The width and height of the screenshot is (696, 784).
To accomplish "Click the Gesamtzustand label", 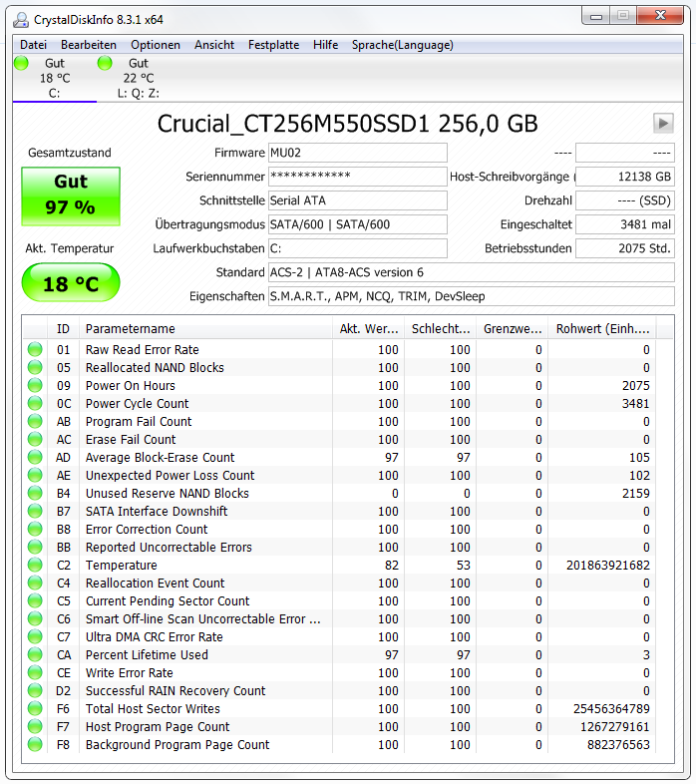I will coord(70,153).
